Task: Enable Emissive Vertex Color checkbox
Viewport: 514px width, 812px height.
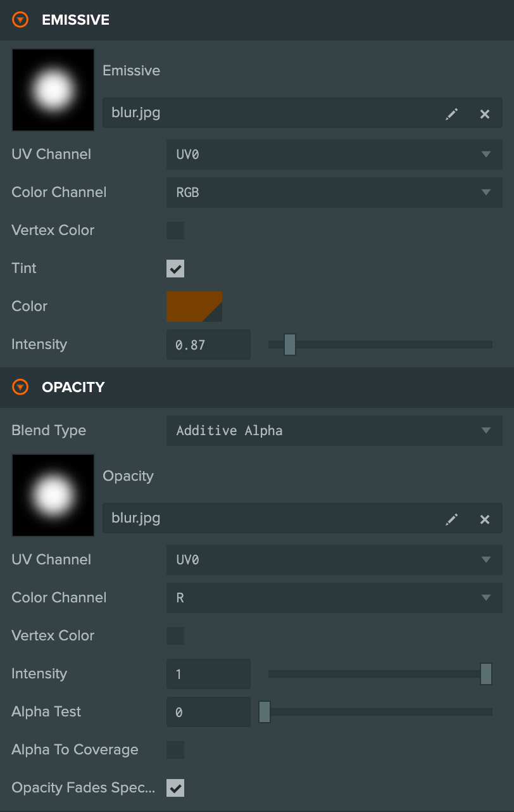Action: click(x=175, y=231)
